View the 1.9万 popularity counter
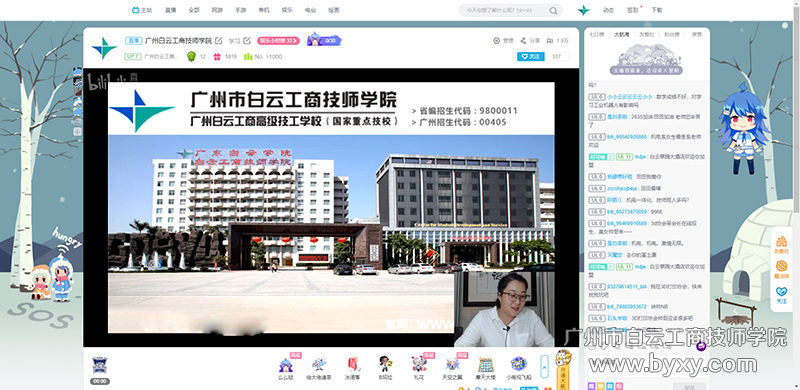The height and width of the screenshot is (390, 800). 557,40
